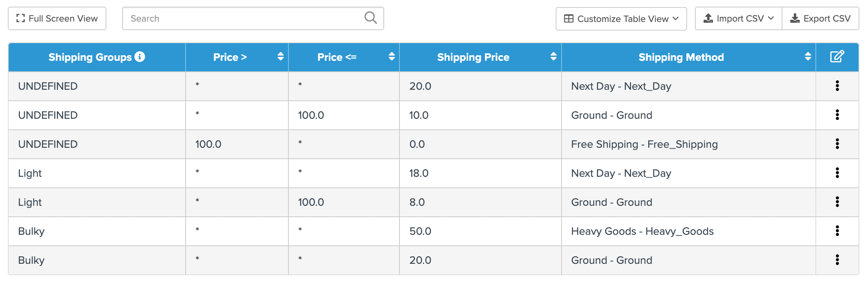Click the Export CSV button
868x283 pixels.
pos(821,18)
